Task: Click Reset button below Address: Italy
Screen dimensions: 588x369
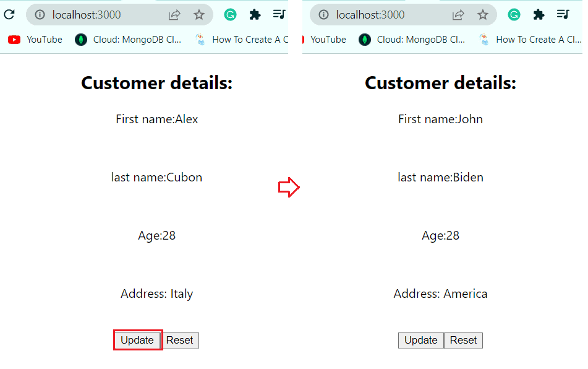Action: [x=180, y=340]
